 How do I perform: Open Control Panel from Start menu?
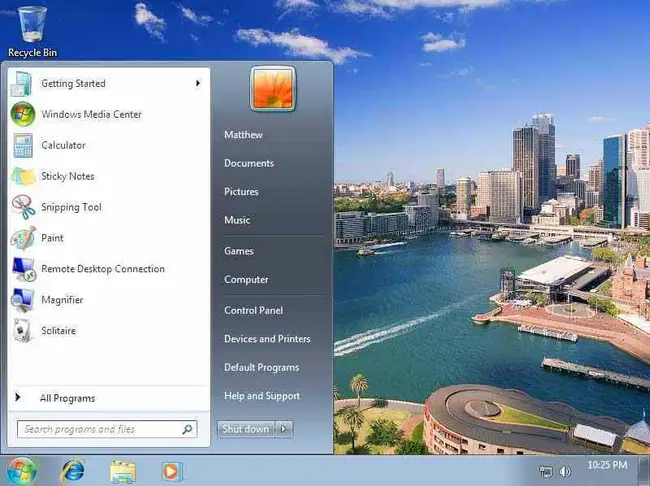(253, 310)
